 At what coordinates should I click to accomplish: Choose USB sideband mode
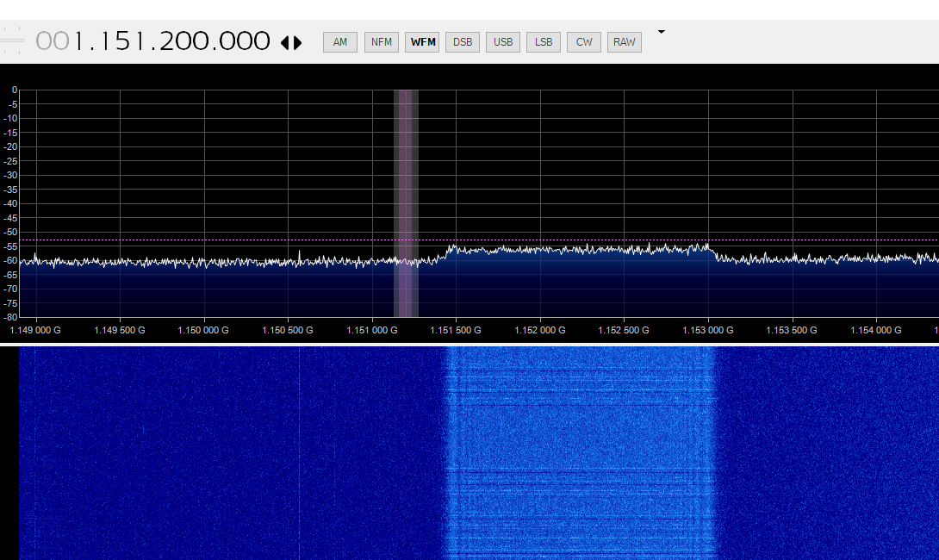pos(503,42)
